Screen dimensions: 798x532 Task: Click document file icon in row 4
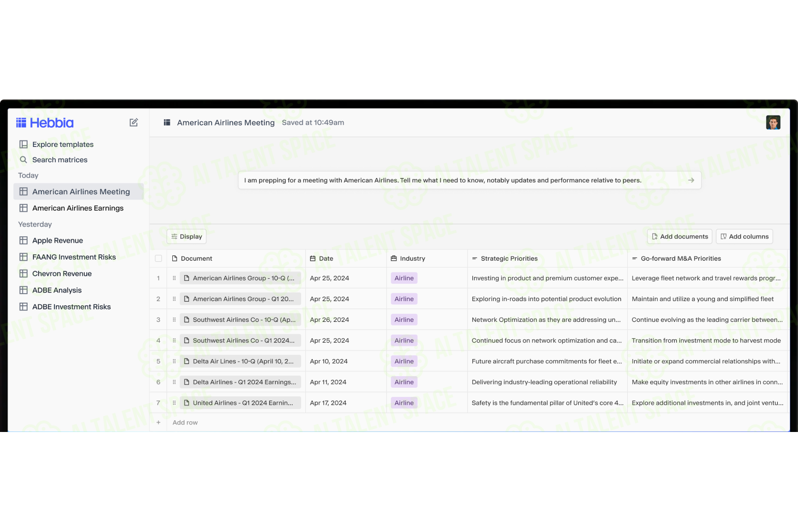(x=187, y=340)
